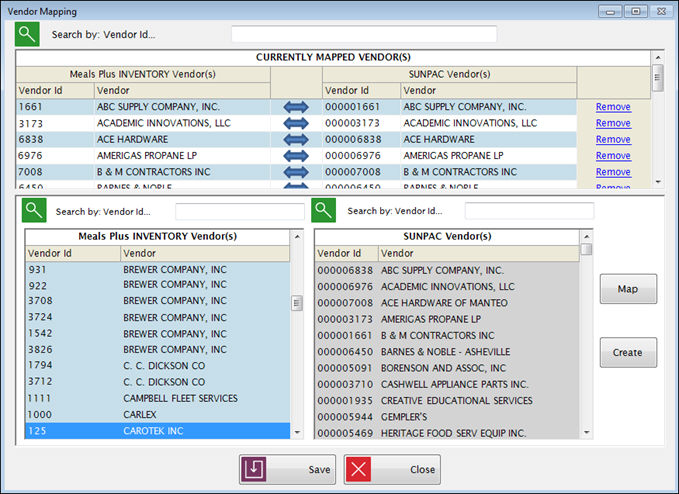This screenshot has height=494, width=679.
Task: Select SUNPAC vendor 000006838 ABC SUPPLY COMPANY
Action: pyautogui.click(x=447, y=271)
